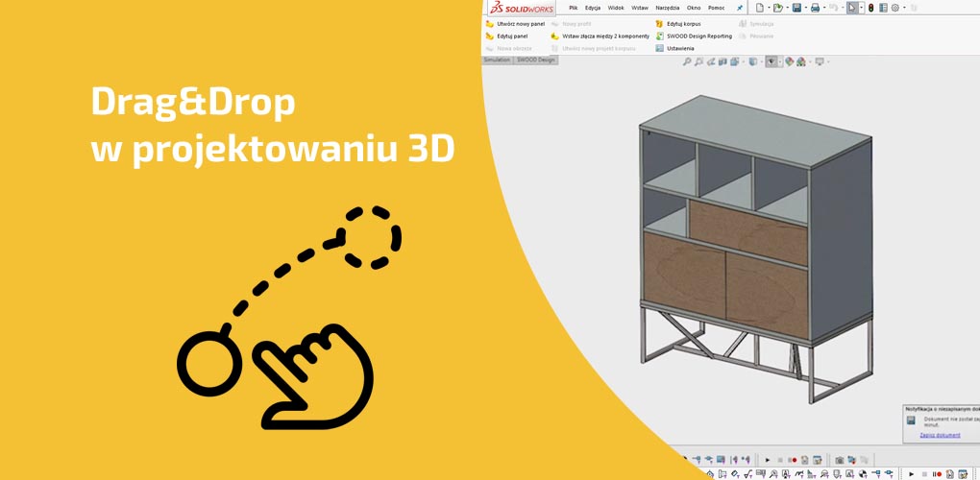Expand the dropdown arrow beside Open file

click(788, 8)
